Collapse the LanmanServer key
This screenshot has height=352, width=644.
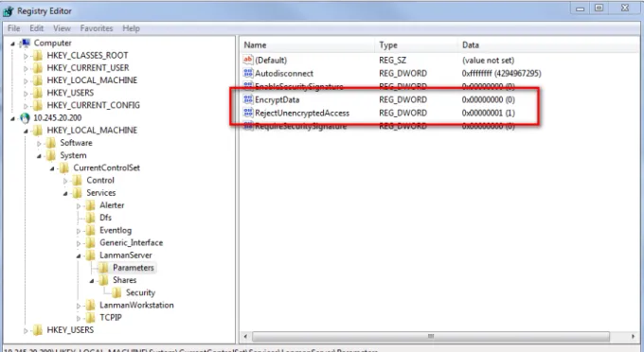[79, 256]
